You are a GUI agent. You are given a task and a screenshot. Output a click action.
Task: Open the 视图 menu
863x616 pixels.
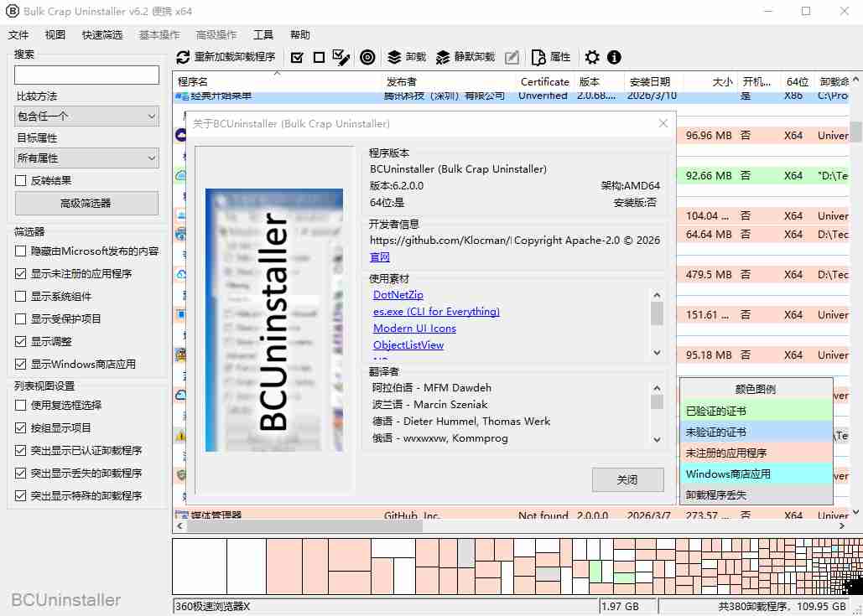pyautogui.click(x=55, y=34)
